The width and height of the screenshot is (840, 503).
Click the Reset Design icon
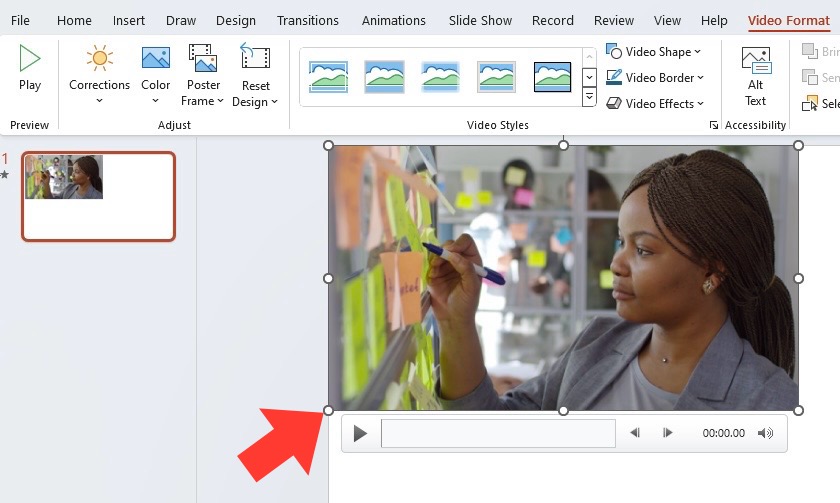click(x=255, y=57)
